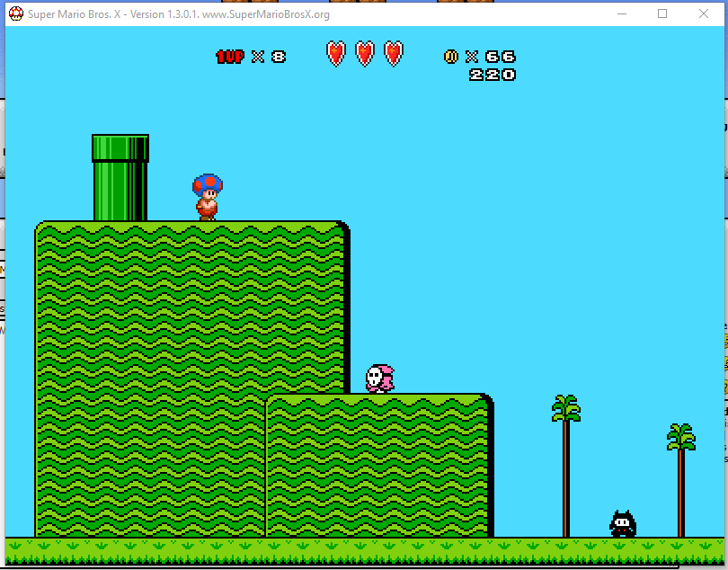Click the Toad player character
This screenshot has width=728, height=570.
click(x=208, y=197)
